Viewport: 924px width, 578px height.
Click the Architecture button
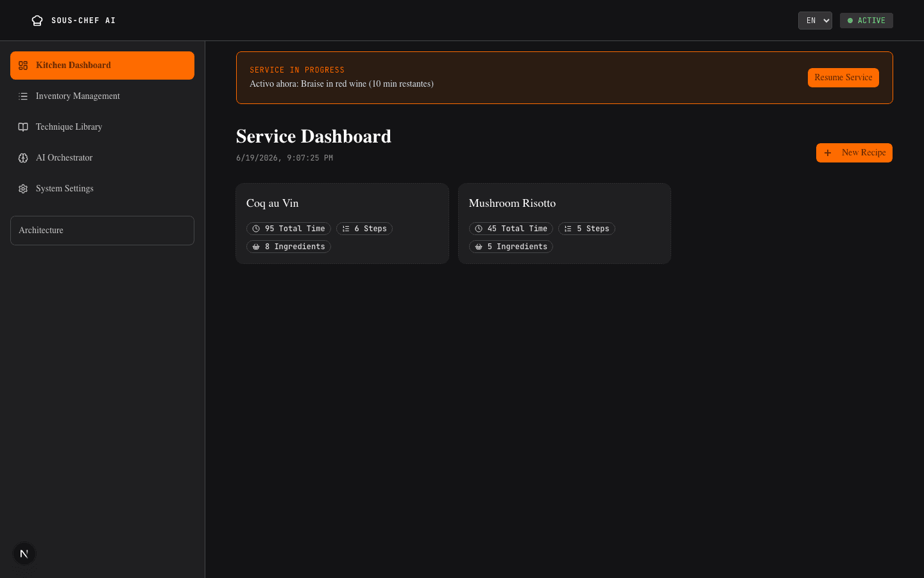pos(102,231)
